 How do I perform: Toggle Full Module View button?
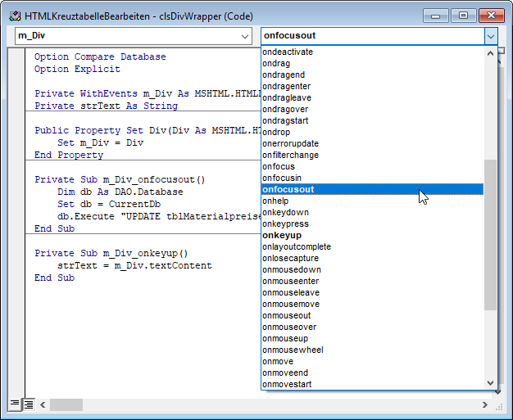tap(28, 404)
